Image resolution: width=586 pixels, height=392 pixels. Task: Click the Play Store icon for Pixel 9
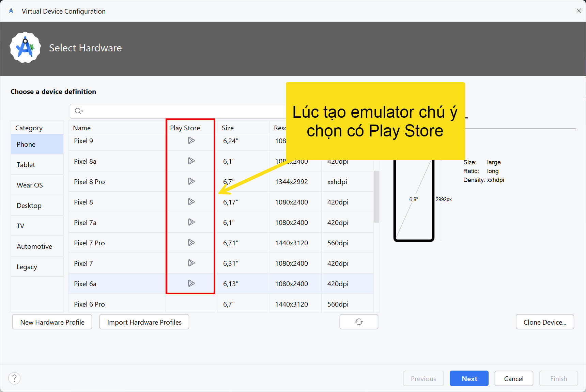[x=191, y=141]
